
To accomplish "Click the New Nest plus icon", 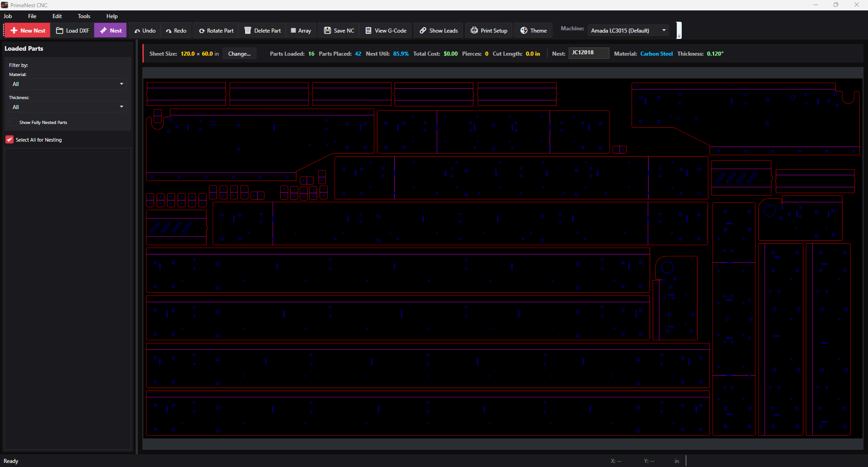I will tap(14, 30).
